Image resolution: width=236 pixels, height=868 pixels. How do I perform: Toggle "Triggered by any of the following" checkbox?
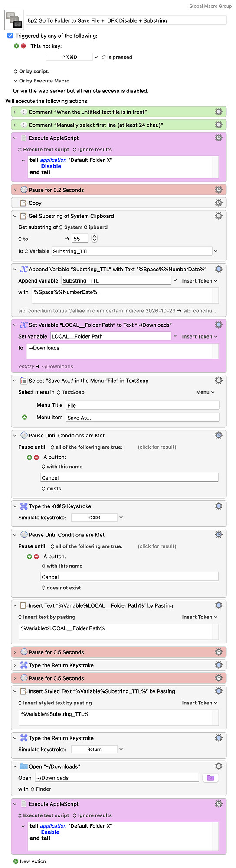pyautogui.click(x=10, y=36)
